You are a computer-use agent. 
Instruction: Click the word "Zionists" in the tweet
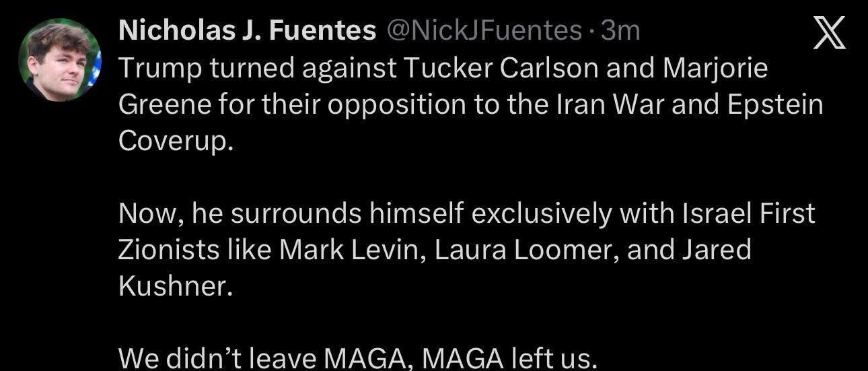pos(171,251)
